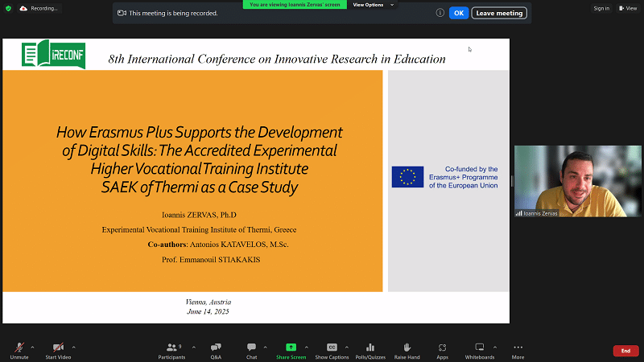Unmute the microphone
The image size is (644, 362).
[x=18, y=348]
